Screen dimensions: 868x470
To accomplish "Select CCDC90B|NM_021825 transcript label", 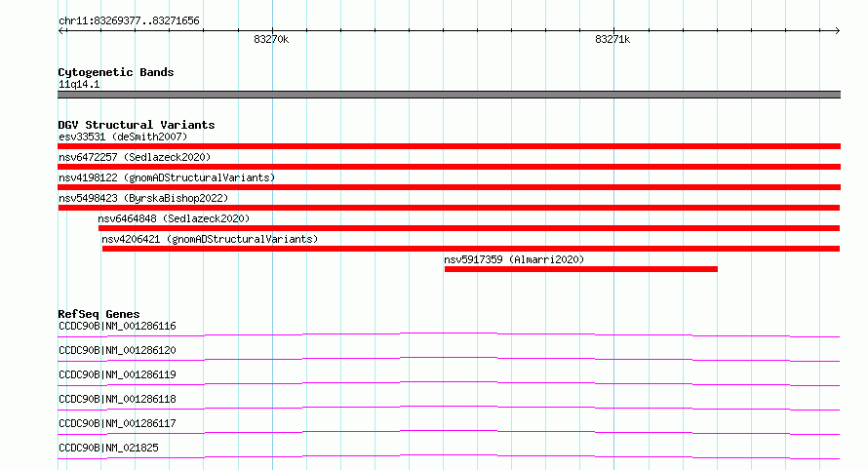I will [x=108, y=448].
